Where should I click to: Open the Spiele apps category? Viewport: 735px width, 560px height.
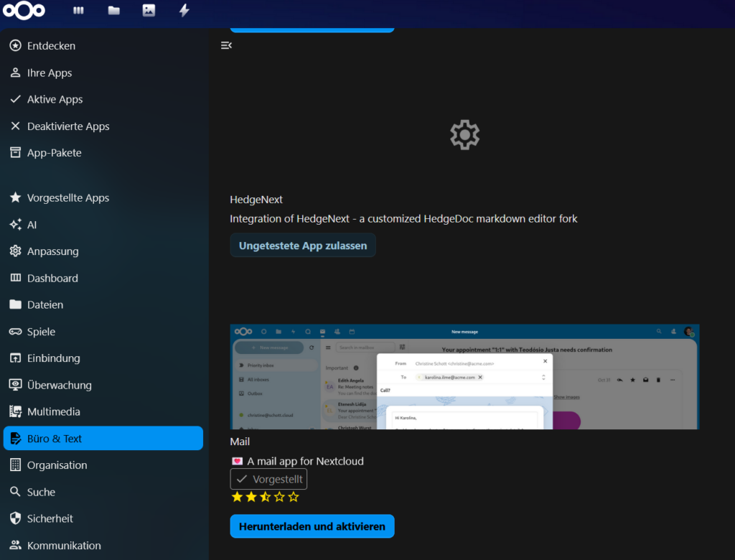click(46, 331)
